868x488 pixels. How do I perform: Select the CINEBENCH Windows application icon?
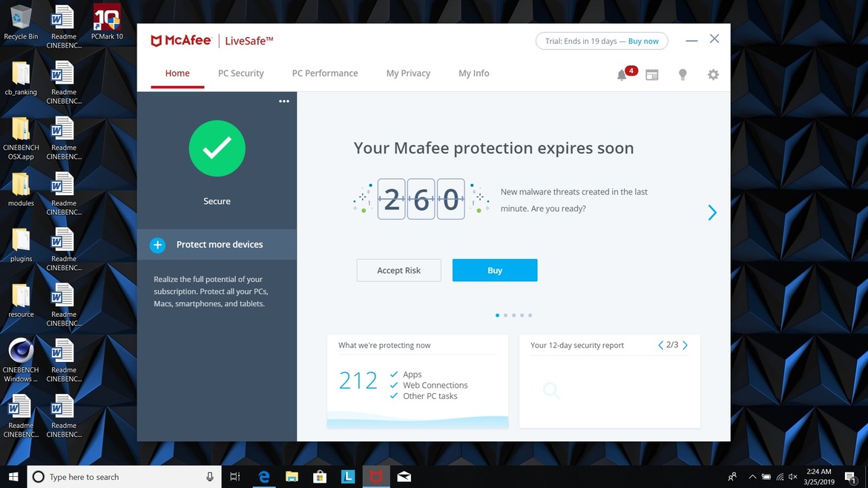pyautogui.click(x=21, y=360)
